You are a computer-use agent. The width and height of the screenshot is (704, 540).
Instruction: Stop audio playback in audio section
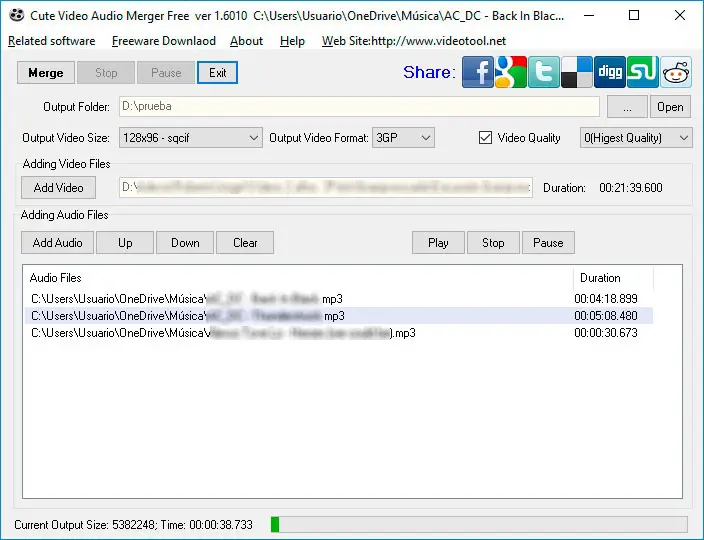(493, 243)
